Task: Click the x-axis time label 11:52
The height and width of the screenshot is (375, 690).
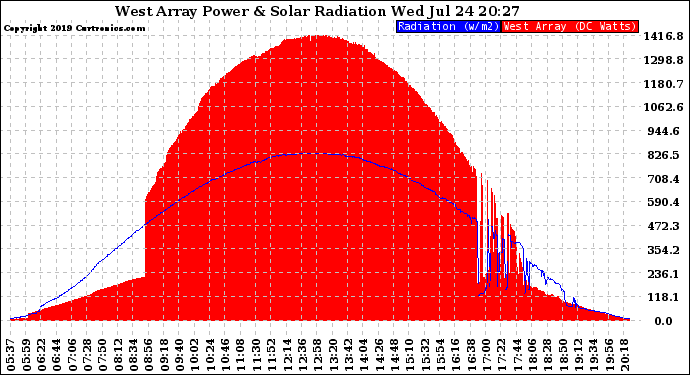Action: coord(271,355)
